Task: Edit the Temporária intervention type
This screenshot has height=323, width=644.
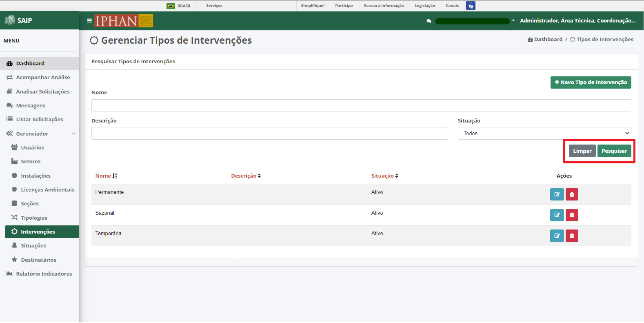Action: (557, 236)
